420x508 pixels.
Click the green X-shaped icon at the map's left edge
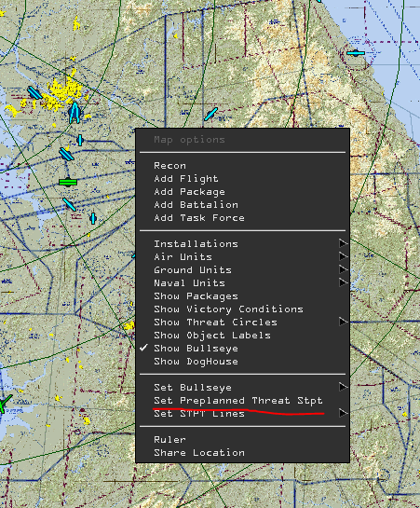tap(6, 404)
